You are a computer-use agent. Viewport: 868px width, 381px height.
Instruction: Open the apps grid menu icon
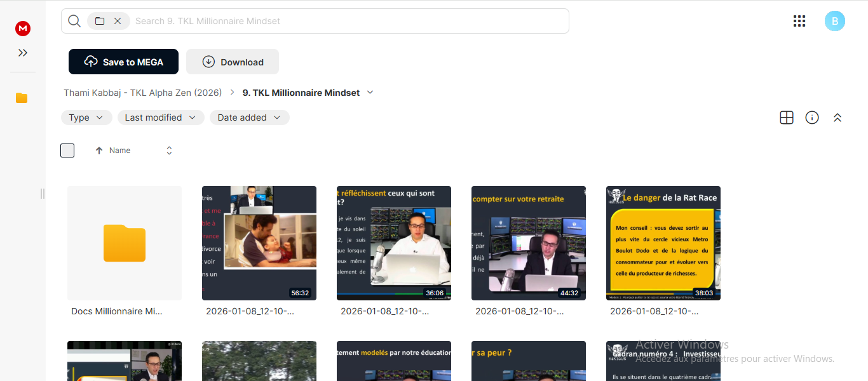[799, 21]
